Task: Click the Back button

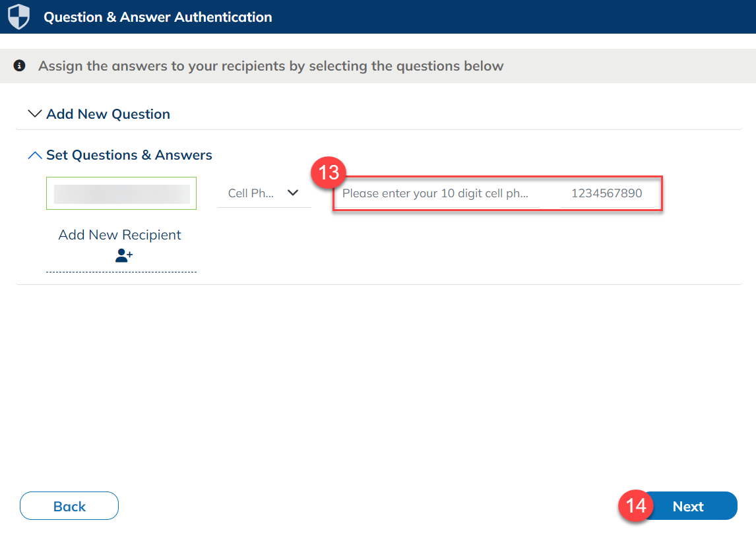Action: 69,505
